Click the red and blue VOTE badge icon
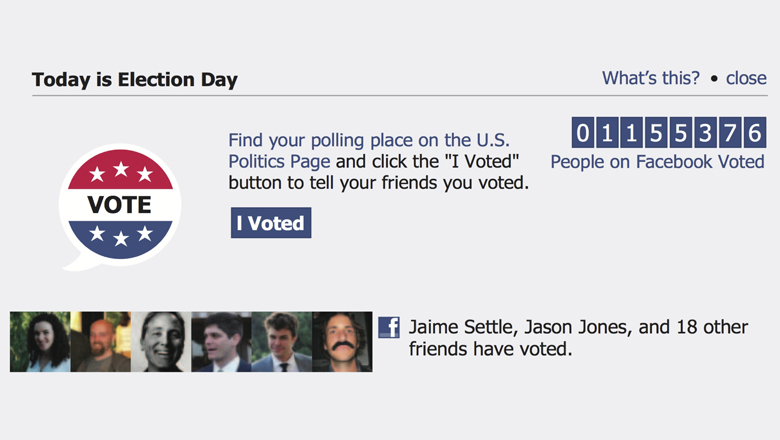Image resolution: width=780 pixels, height=440 pixels. pyautogui.click(x=120, y=206)
